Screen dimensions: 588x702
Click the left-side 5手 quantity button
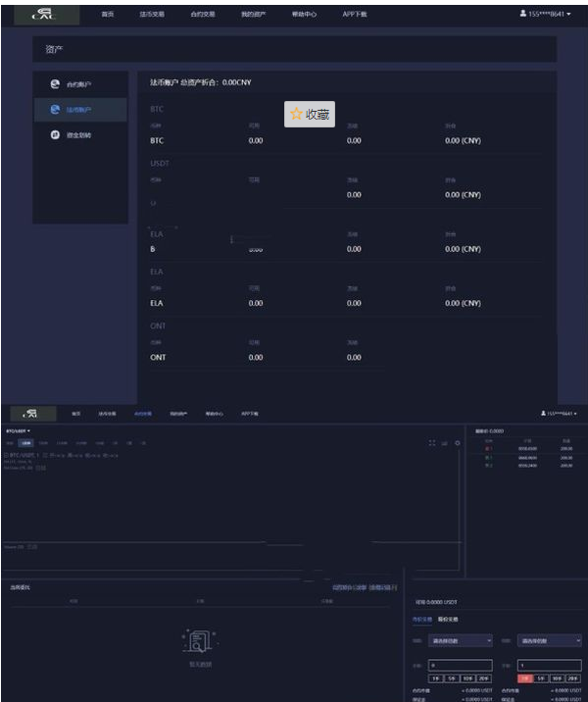(452, 678)
